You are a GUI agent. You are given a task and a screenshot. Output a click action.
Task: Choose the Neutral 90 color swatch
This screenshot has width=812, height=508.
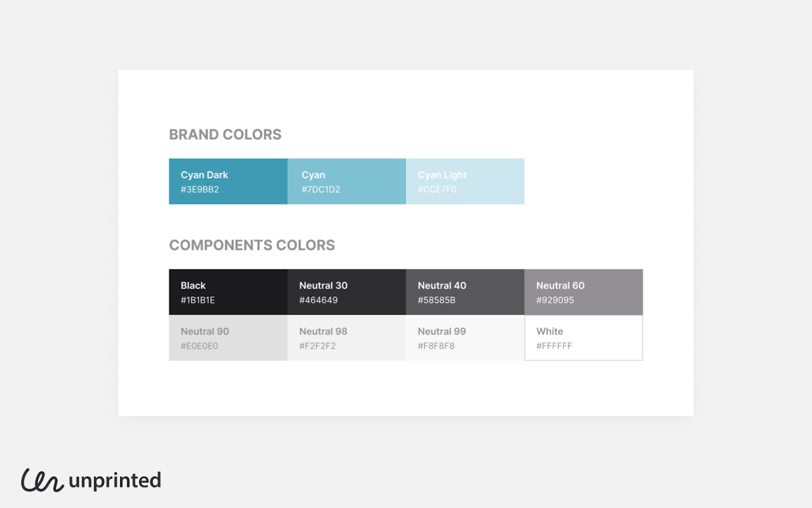[x=228, y=338]
